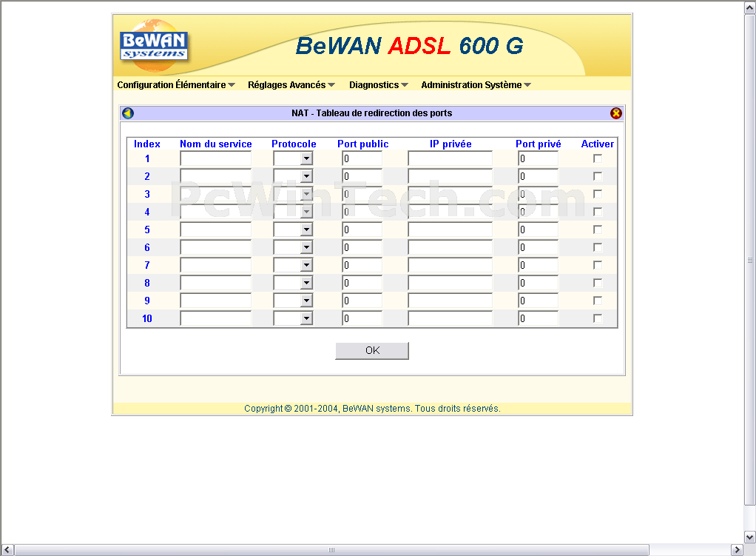Open the Diagnostics menu

tap(379, 85)
